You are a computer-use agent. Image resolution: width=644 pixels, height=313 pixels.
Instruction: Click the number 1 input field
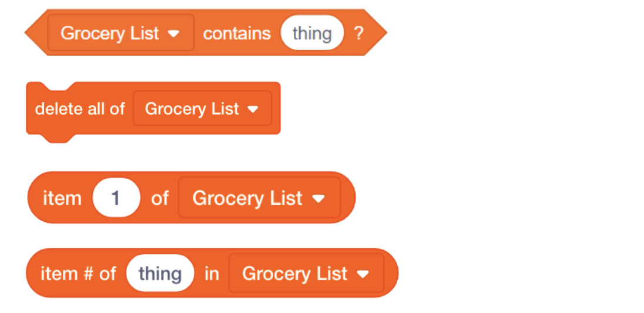[x=116, y=198]
